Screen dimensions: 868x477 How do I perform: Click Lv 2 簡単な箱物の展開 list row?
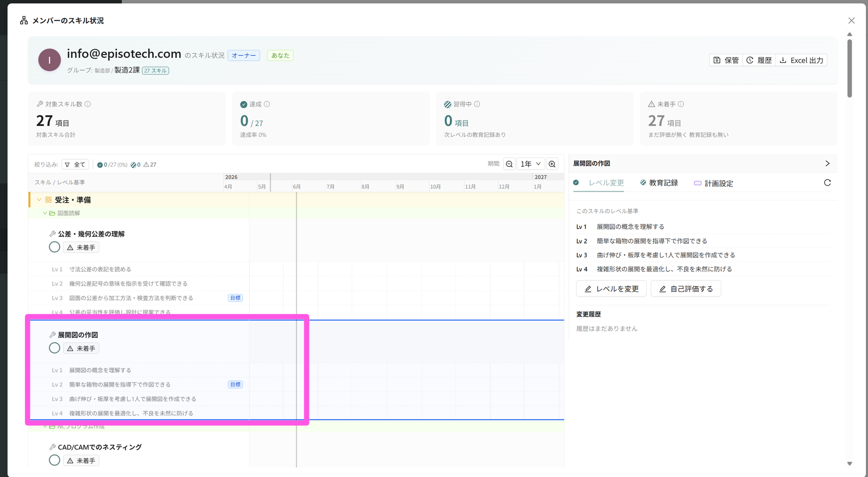(x=139, y=385)
